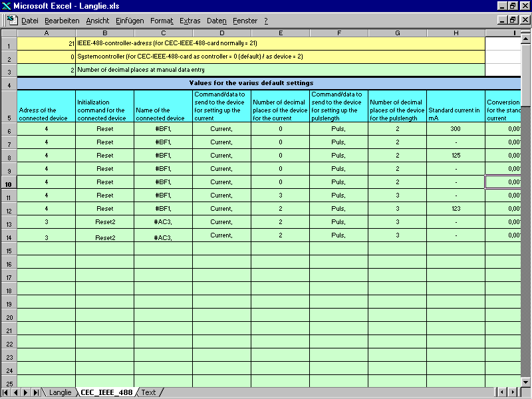The width and height of the screenshot is (532, 399).
Task: Select cell A2 containing 0
Action: 47,57
